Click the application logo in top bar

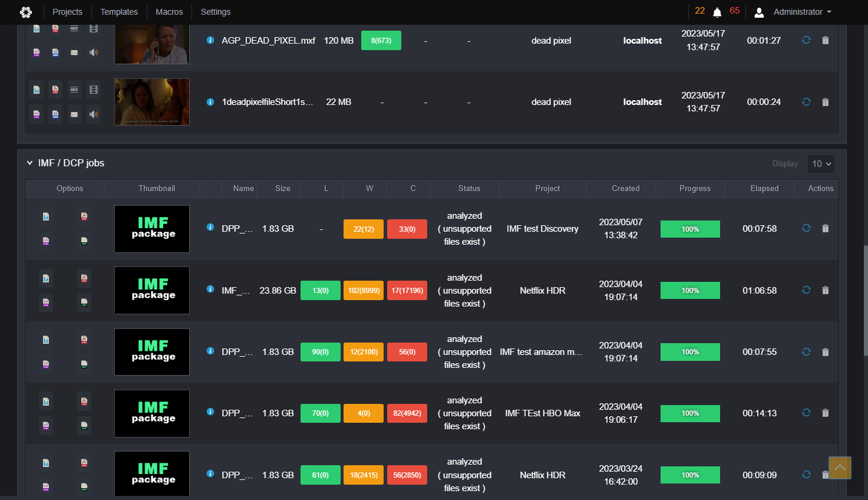pyautogui.click(x=26, y=12)
